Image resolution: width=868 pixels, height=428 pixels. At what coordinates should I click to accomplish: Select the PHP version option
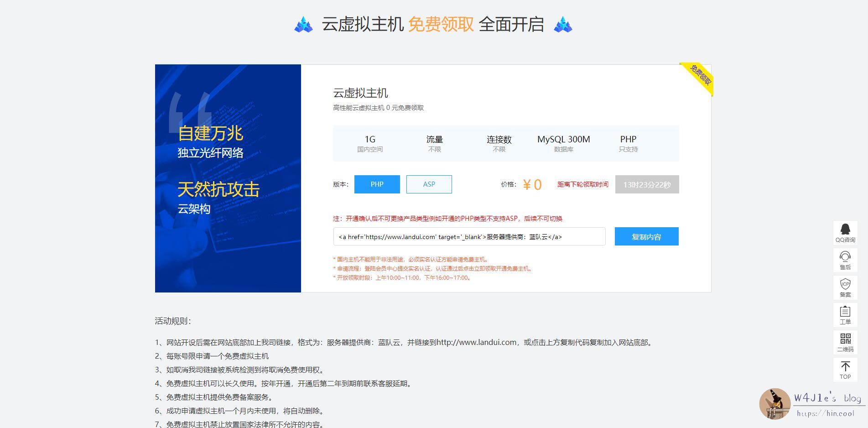[377, 184]
